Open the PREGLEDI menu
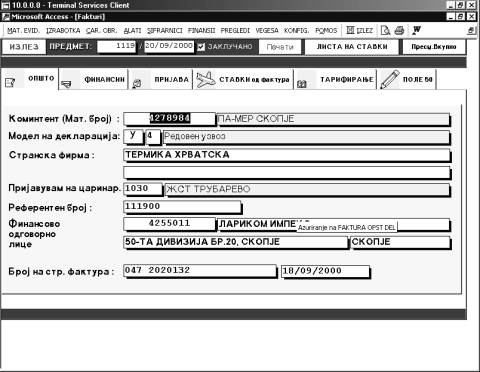Image resolution: width=480 pixels, height=372 pixels. tap(235, 31)
